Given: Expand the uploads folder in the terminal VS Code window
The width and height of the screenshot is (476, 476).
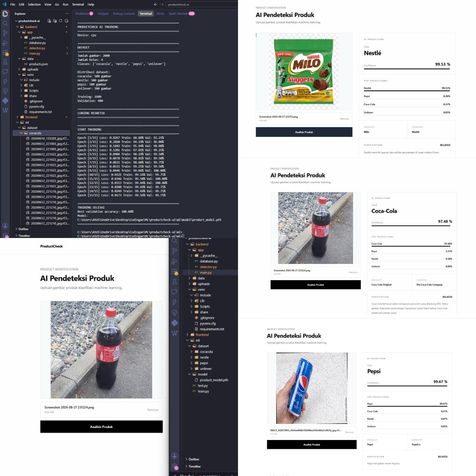Looking at the screenshot, I should (x=19, y=70).
